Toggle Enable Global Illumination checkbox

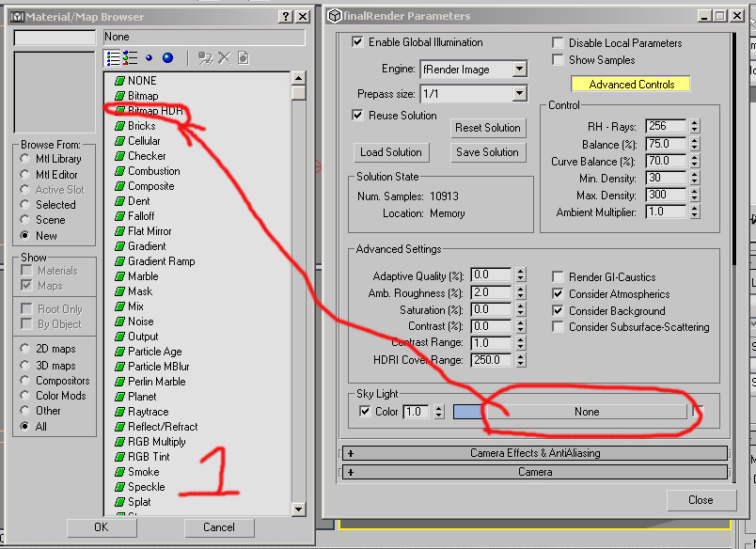[357, 42]
